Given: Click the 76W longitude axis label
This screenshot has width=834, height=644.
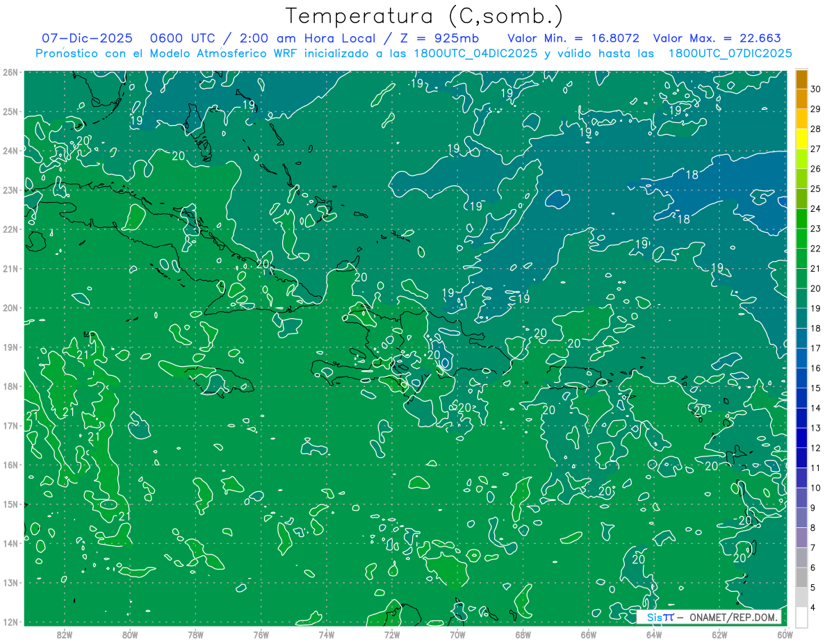Looking at the screenshot, I should click(261, 634).
